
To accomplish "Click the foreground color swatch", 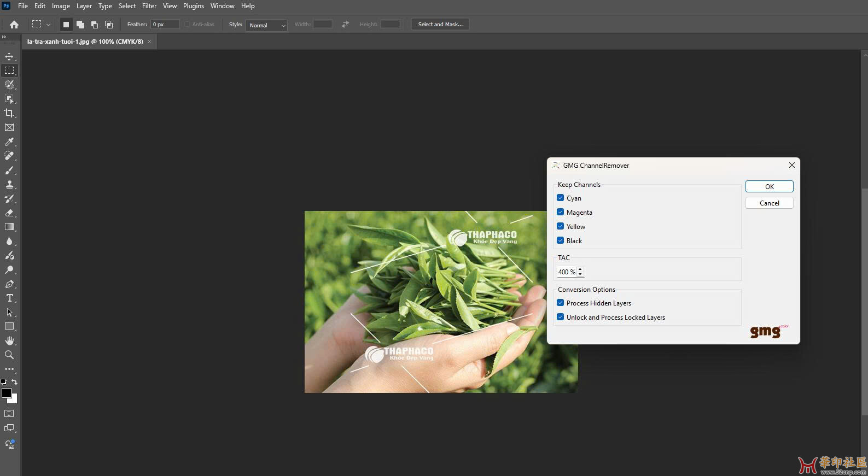I will [7, 393].
